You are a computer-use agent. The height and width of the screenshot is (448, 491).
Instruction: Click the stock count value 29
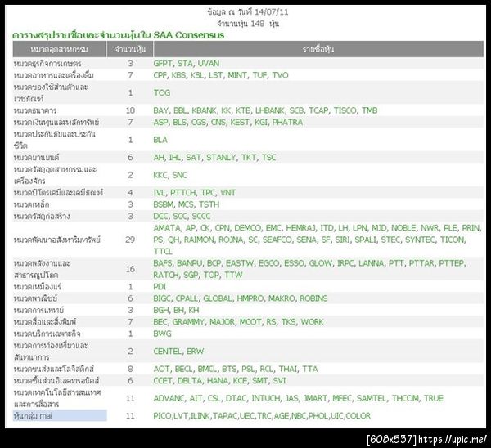(130, 240)
